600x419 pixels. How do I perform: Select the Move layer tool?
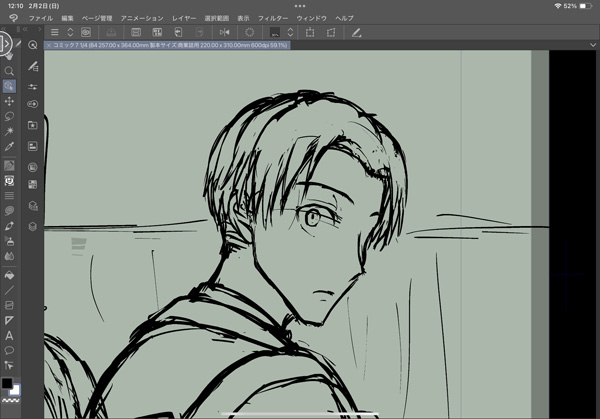9,101
